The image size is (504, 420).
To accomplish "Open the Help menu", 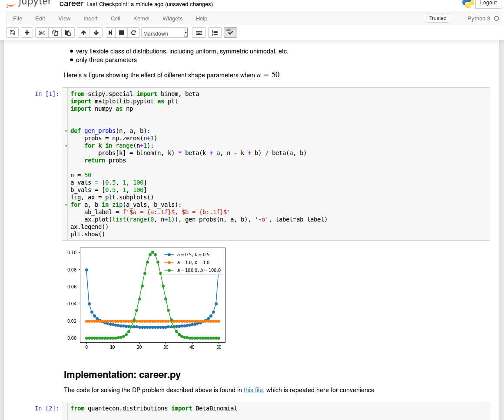I will (202, 19).
